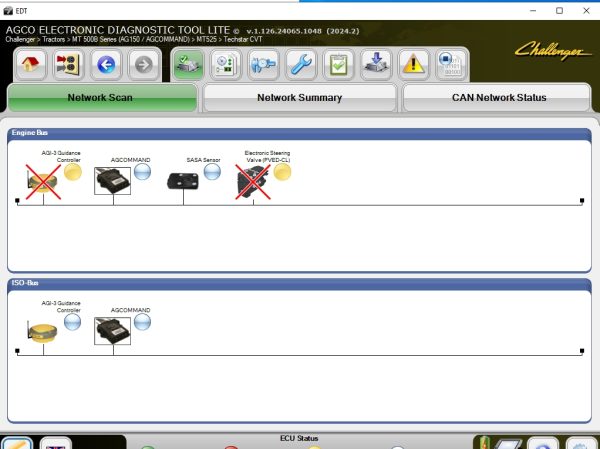Viewport: 600px width, 449px height.
Task: Switch to the Network Scan tab
Action: 102,98
